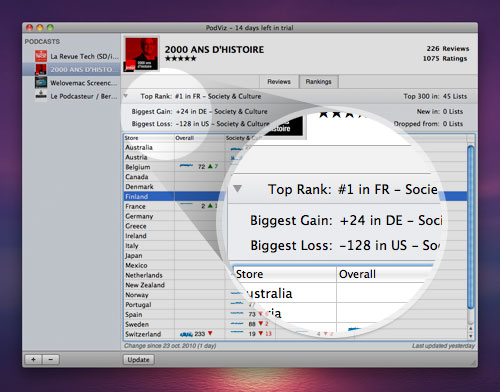Viewport: 500px width, 392px height.
Task: Switch to the Reviews tab
Action: [279, 82]
